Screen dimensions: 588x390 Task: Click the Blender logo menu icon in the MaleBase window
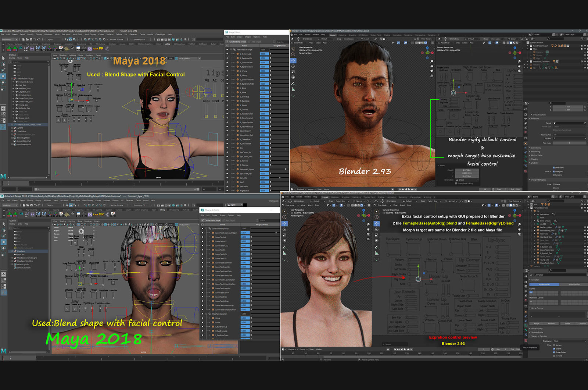point(291,35)
